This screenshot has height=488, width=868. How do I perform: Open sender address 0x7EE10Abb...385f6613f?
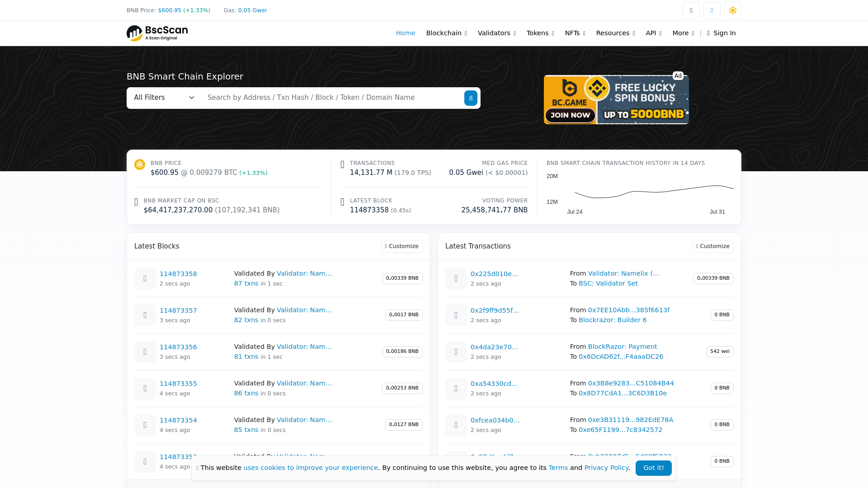pos(628,310)
